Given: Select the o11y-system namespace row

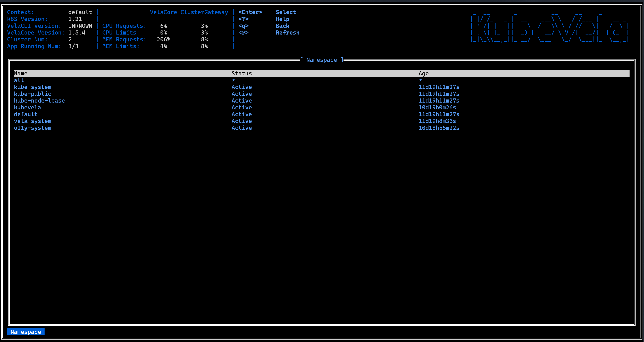Looking at the screenshot, I should [x=322, y=128].
